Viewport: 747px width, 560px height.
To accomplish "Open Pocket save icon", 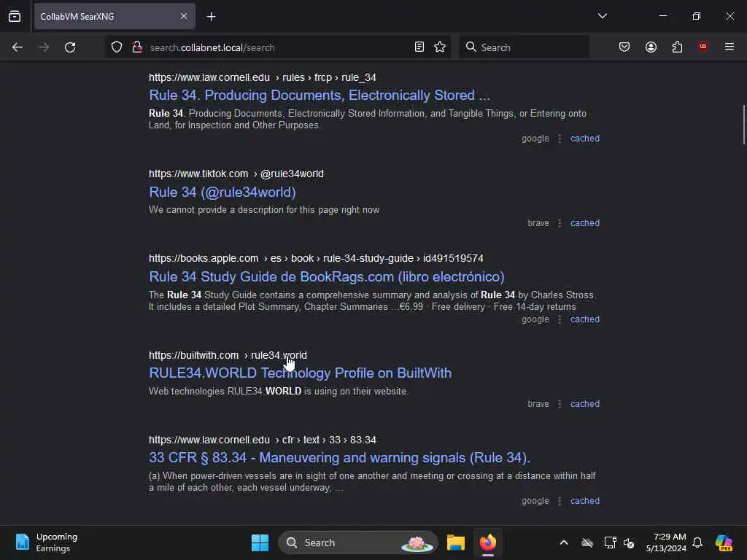I will [x=624, y=47].
